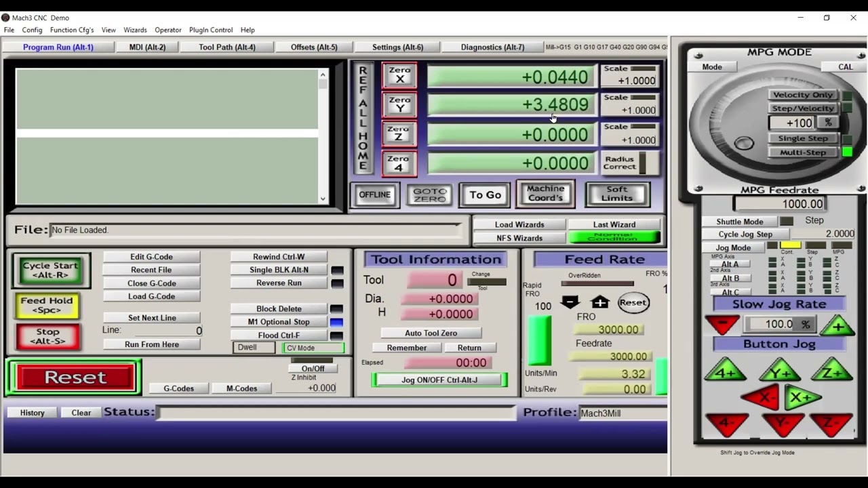
Task: Jog the 4th axis negative with 4-
Action: (726, 425)
